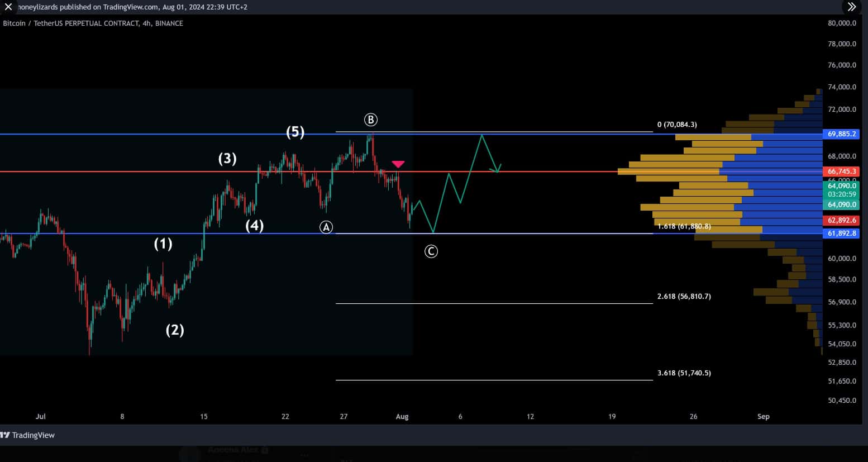Click the blue 61,892.8 price label

click(x=841, y=234)
